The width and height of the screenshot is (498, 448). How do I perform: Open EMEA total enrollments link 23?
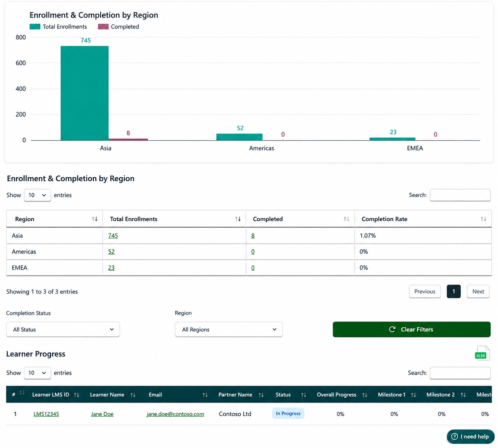111,268
